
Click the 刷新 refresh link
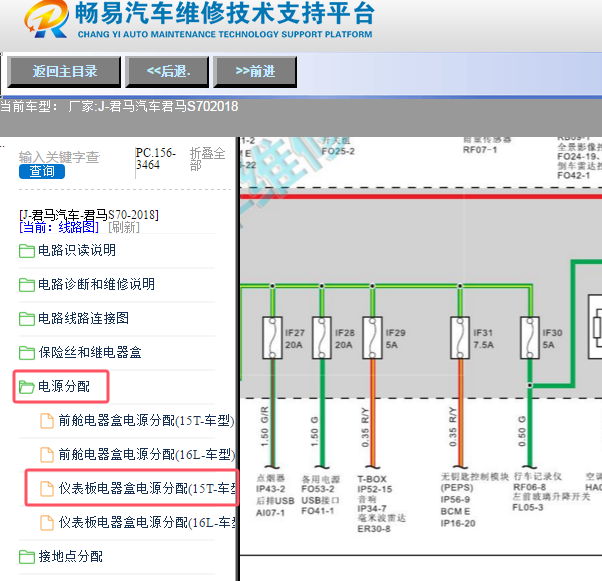(124, 227)
